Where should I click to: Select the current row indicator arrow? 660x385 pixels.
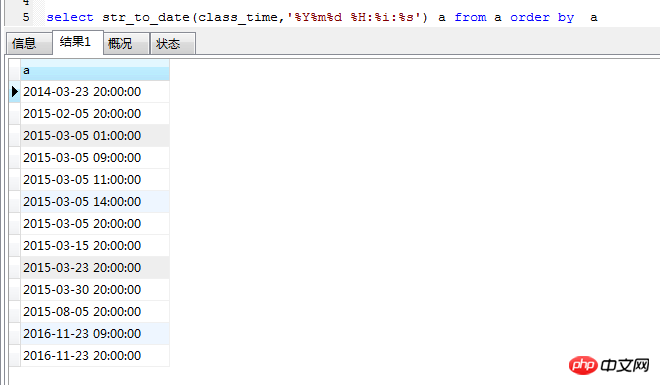pyautogui.click(x=15, y=91)
